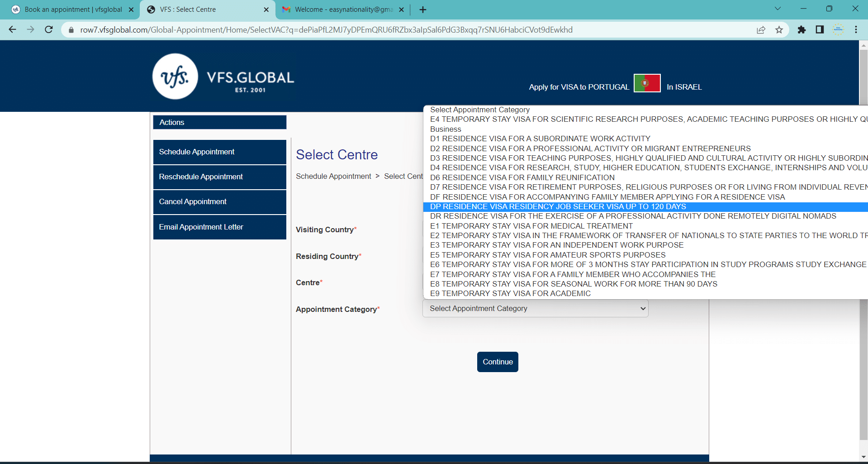Click the VFS Global logo
This screenshot has height=464, width=868.
(x=223, y=77)
